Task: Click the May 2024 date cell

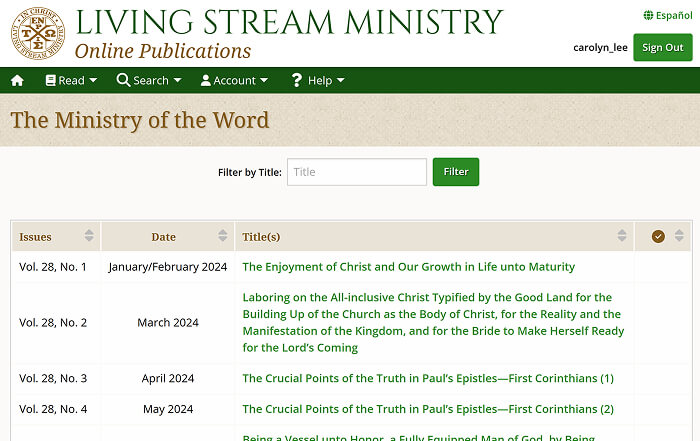Action: pyautogui.click(x=168, y=409)
